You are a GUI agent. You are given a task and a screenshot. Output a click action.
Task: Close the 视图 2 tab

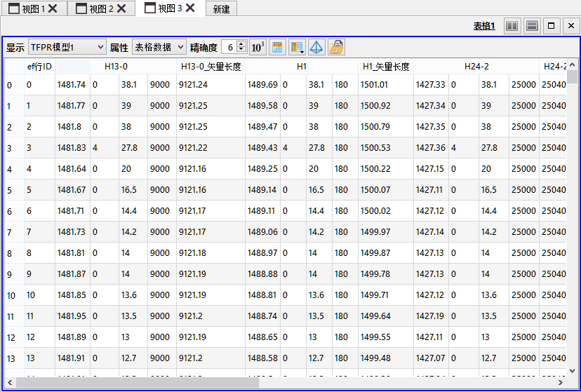tap(121, 8)
